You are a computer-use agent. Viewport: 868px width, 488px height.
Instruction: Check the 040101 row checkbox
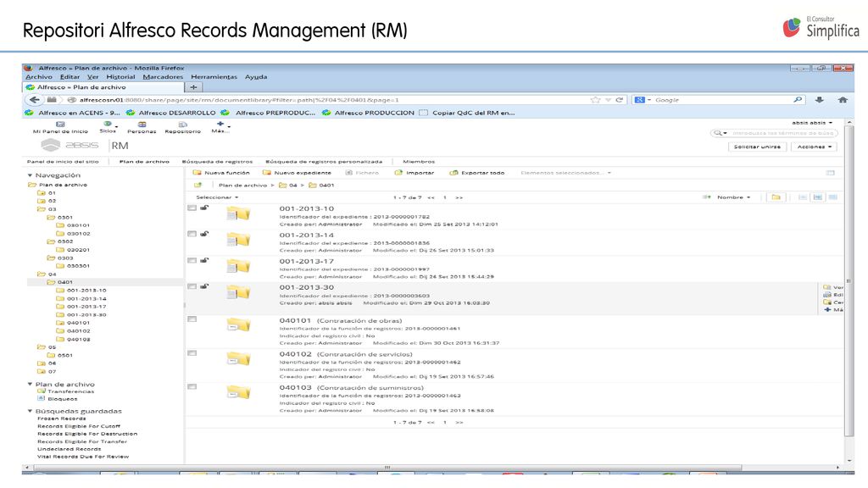click(x=192, y=319)
